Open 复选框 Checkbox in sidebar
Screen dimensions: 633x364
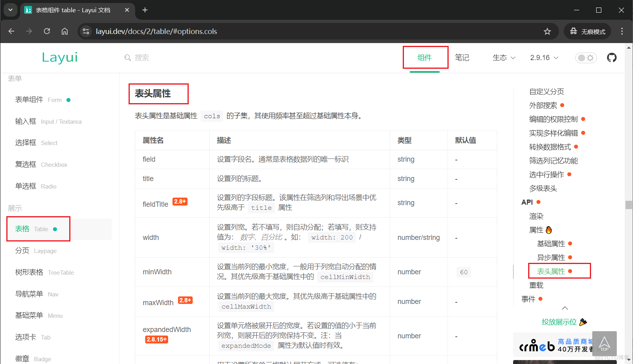click(41, 164)
